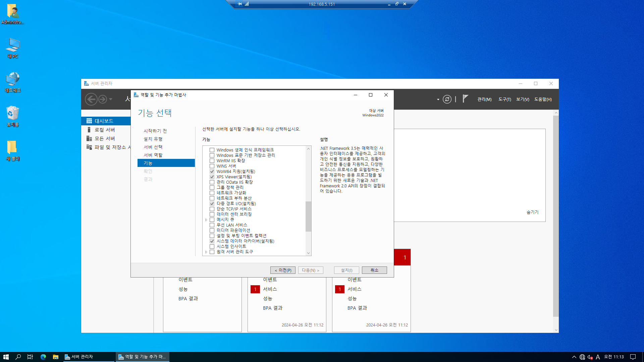The height and width of the screenshot is (362, 644).
Task: Expand the 메시지 큐 tree node
Action: click(x=206, y=220)
